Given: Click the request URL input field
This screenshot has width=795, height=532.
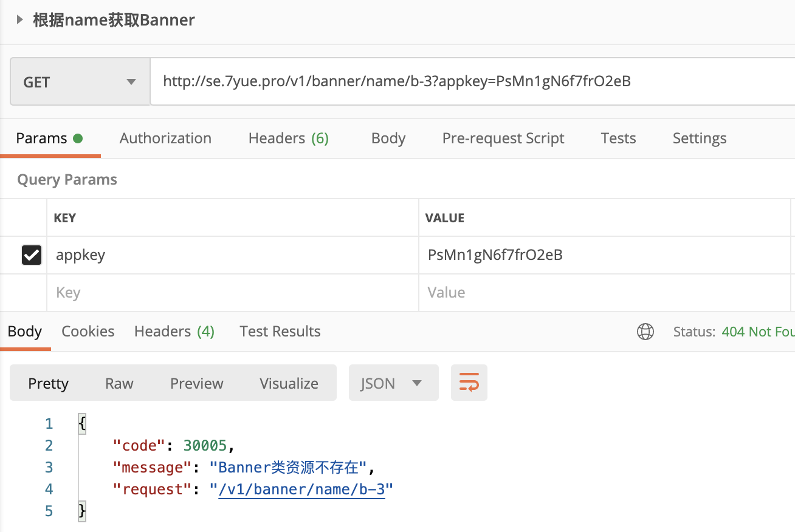Looking at the screenshot, I should point(473,81).
